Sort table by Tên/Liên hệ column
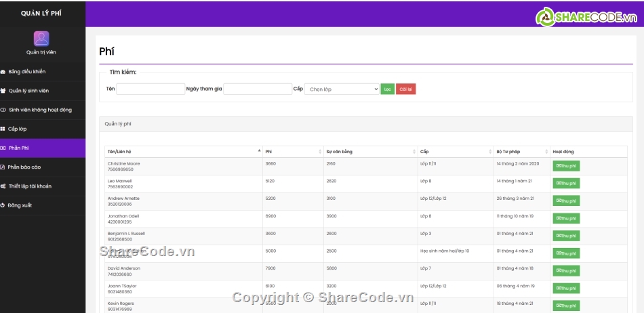Screen dimensions: 644x313 click(x=184, y=151)
